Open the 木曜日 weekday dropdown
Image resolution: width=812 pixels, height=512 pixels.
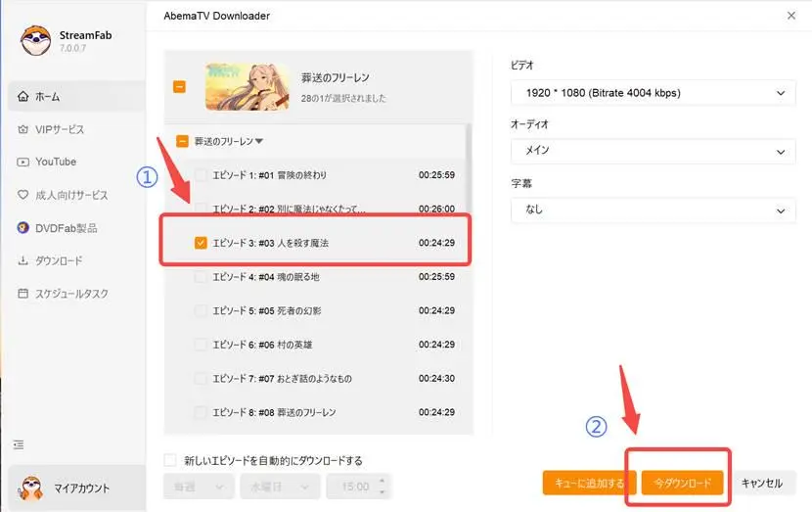[x=280, y=487]
